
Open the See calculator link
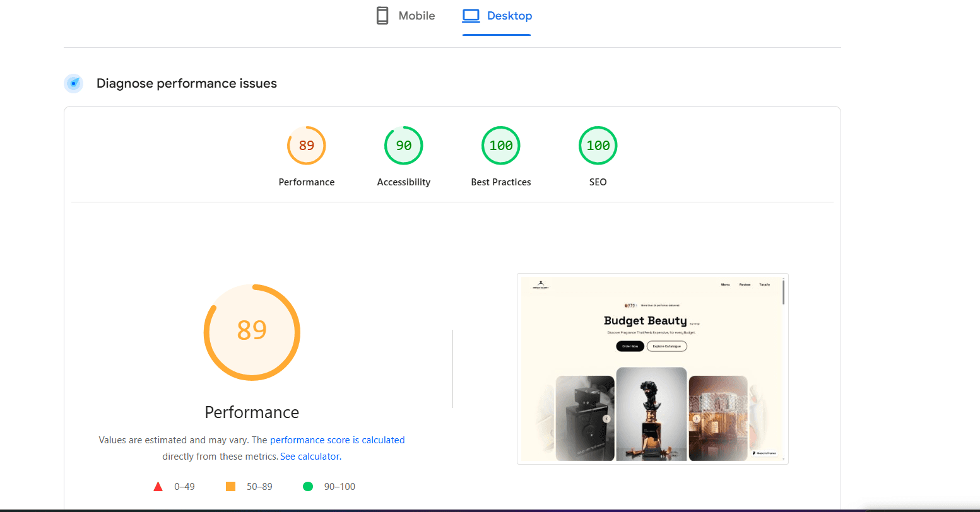pos(310,456)
